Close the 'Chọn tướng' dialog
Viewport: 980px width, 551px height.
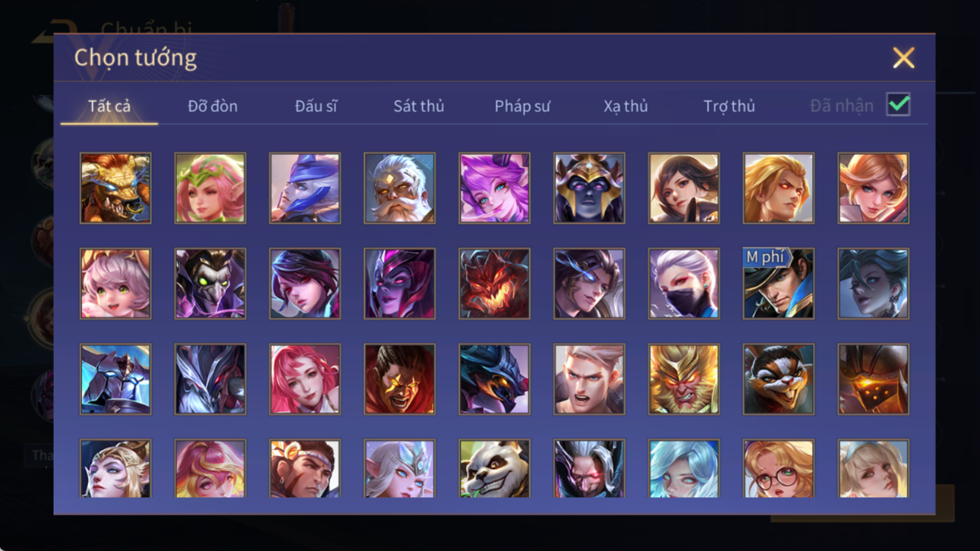coord(903,58)
